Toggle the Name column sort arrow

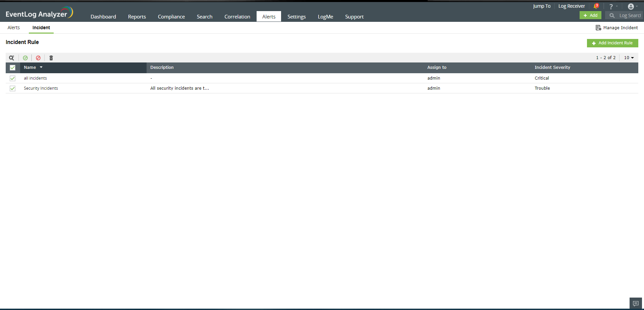(41, 67)
